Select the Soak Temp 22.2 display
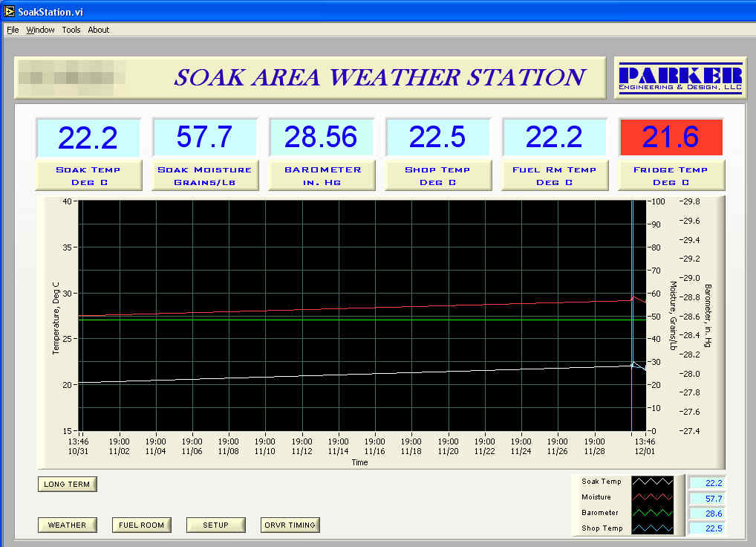 (x=88, y=137)
